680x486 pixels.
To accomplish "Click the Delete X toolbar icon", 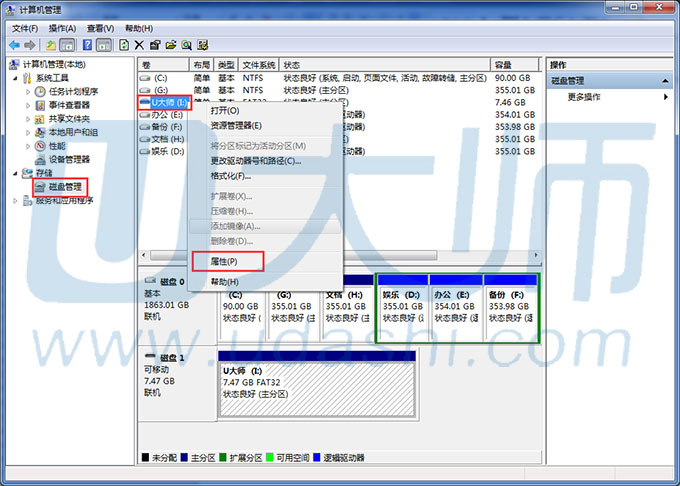I will (x=139, y=45).
